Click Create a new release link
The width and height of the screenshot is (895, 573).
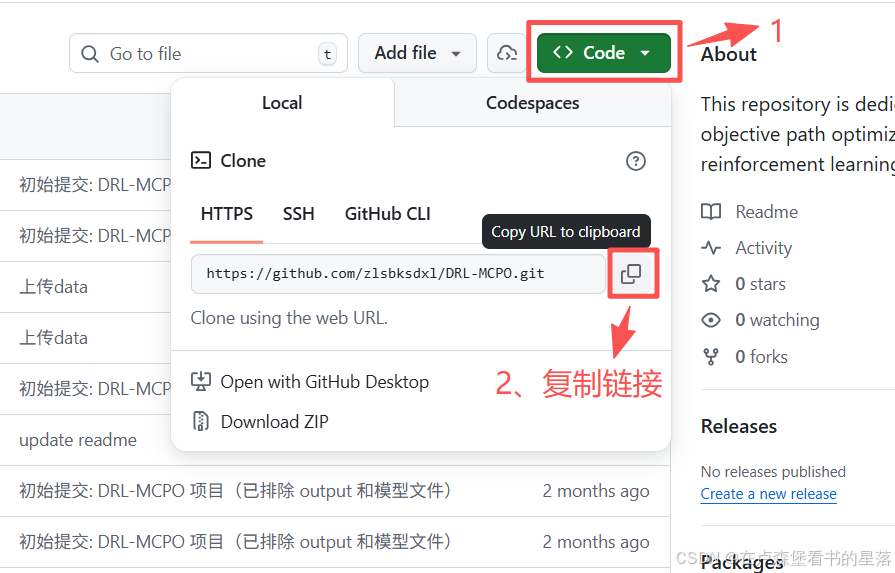(x=769, y=494)
